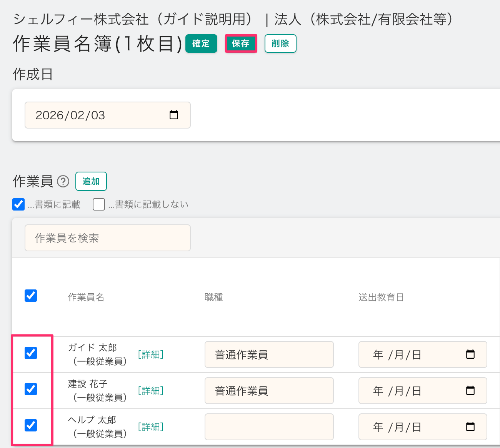Click 追加 to add a worker
The width and height of the screenshot is (500, 448).
coord(91,181)
